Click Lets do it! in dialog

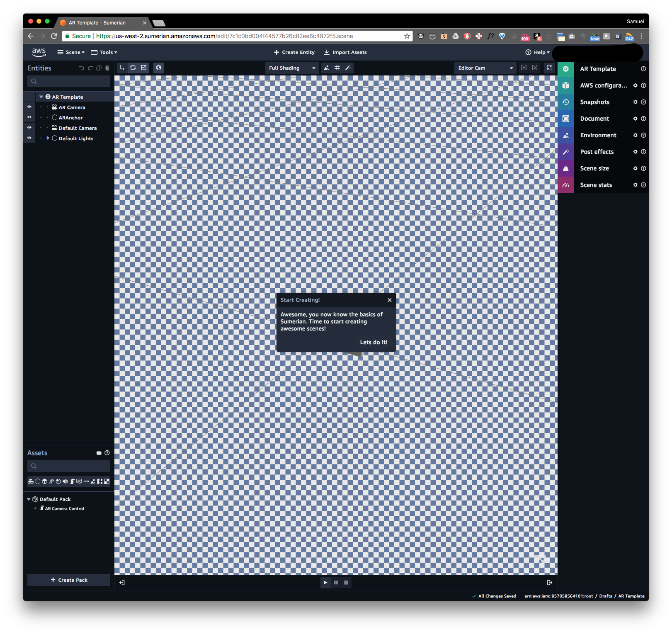pos(374,342)
